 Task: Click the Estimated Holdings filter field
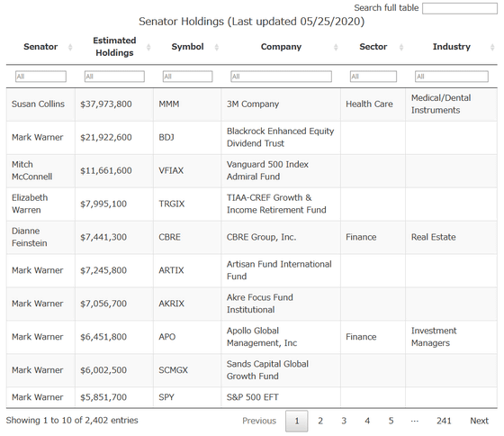(114, 77)
